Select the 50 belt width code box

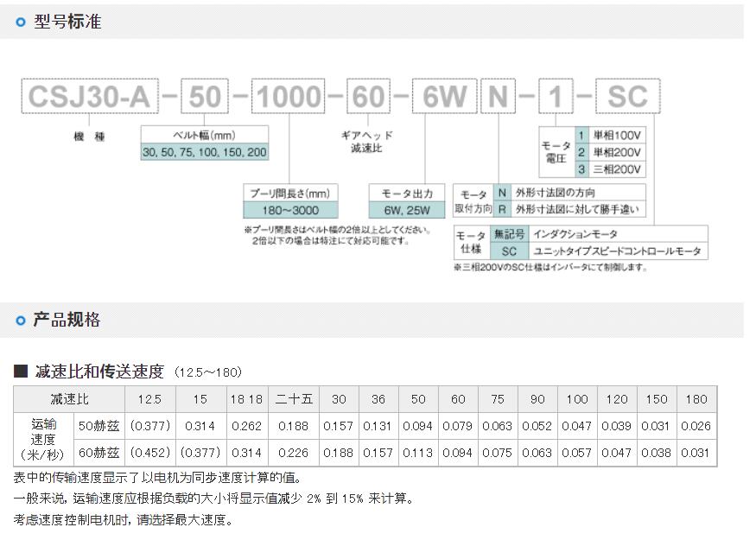205,97
